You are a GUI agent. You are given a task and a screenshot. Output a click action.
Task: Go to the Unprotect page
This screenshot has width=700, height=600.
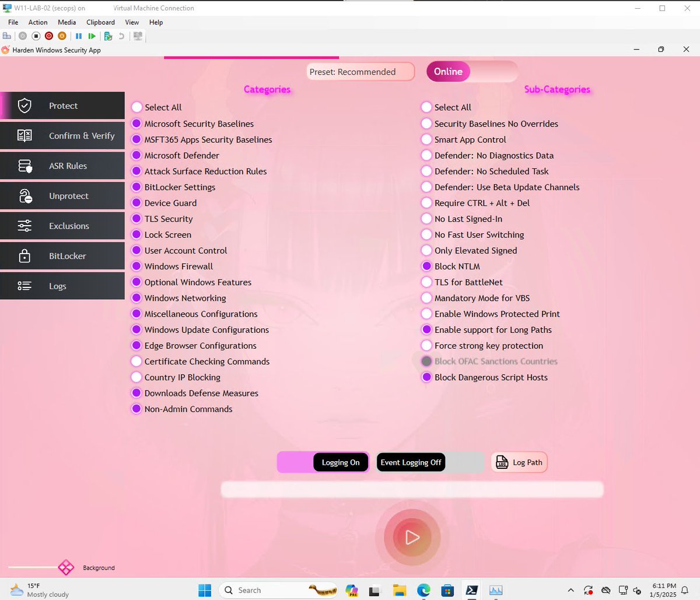62,196
